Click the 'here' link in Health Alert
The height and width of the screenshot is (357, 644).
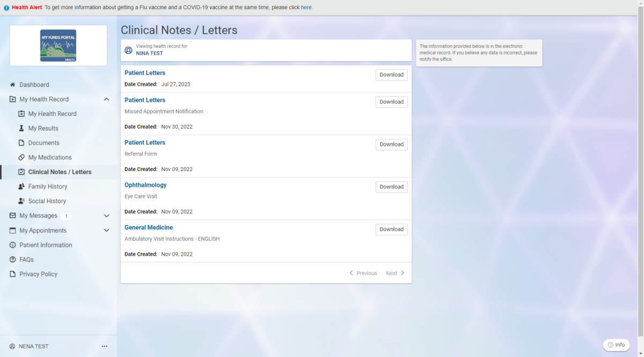click(x=306, y=8)
